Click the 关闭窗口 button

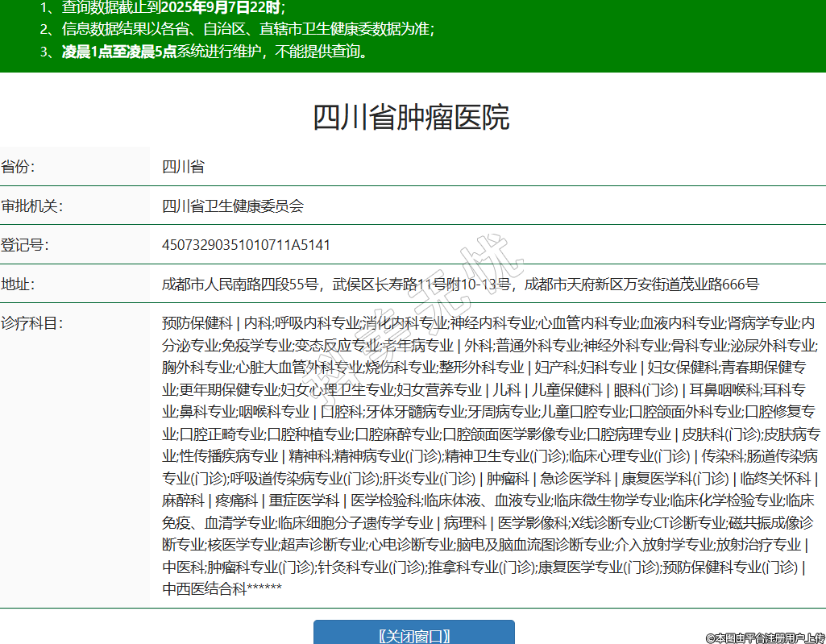tap(413, 634)
